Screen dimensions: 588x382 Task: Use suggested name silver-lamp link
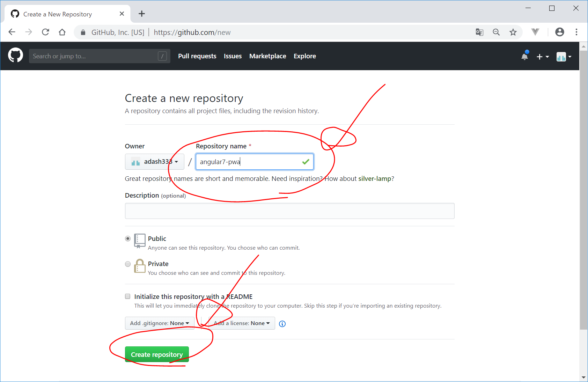[375, 179]
